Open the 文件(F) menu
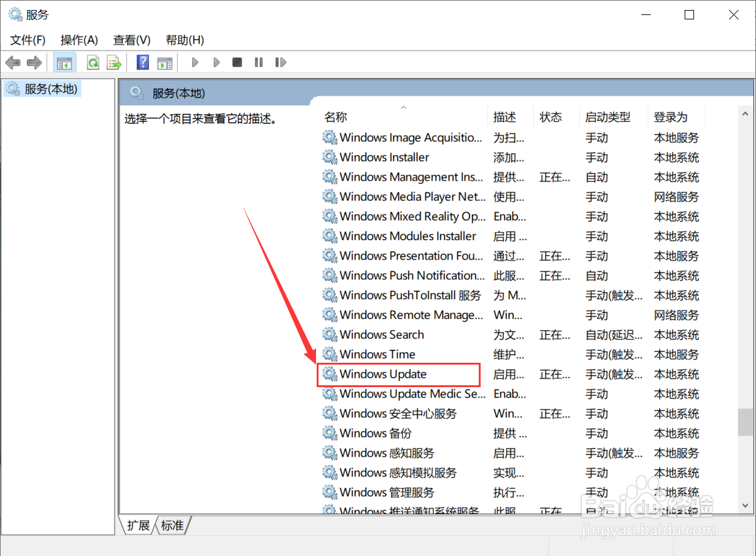The height and width of the screenshot is (556, 756). click(28, 40)
